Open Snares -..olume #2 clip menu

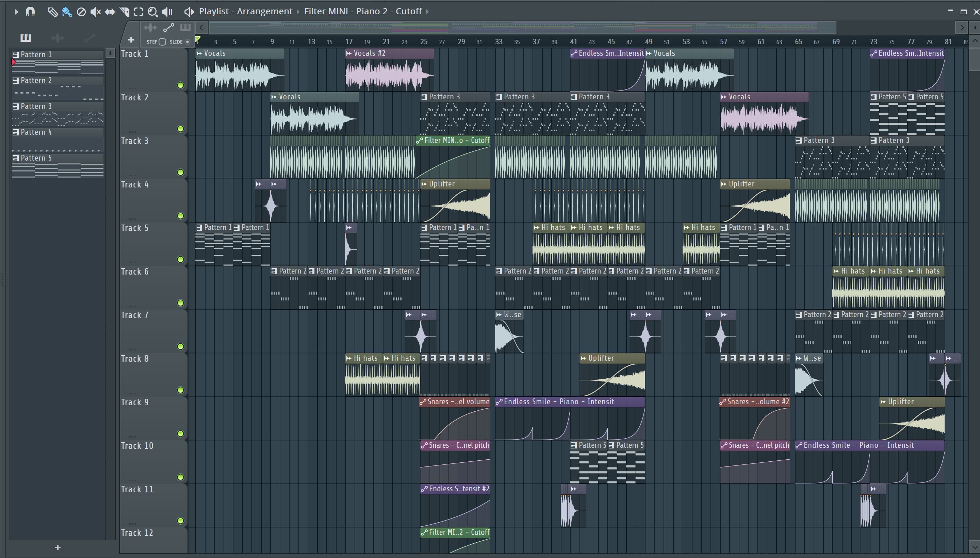(x=723, y=402)
